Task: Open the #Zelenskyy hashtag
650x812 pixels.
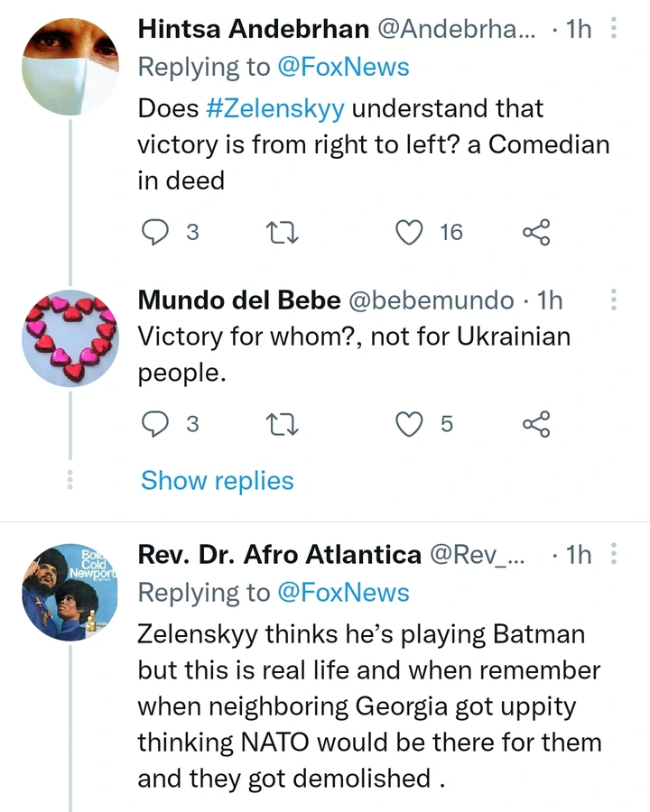Action: [x=274, y=108]
